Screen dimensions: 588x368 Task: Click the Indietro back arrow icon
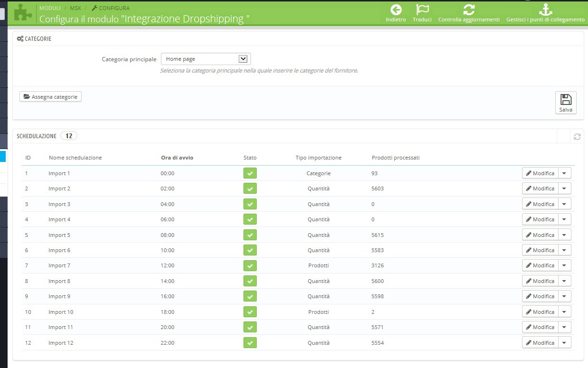point(396,10)
